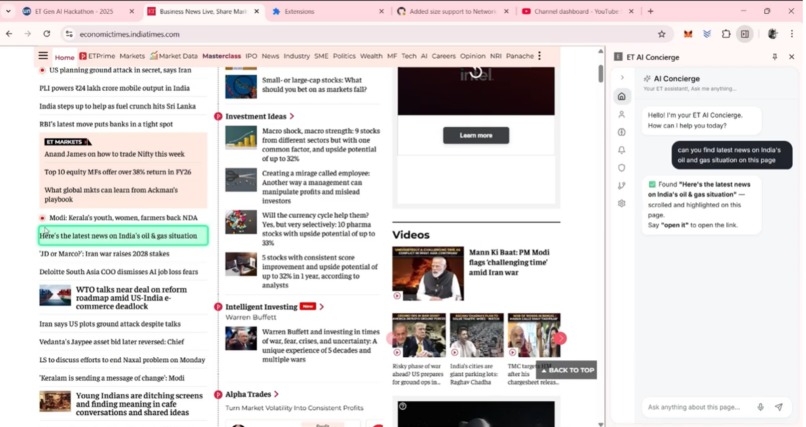
Task: Open 'Young Indians are ditching screens' article
Action: point(139,404)
